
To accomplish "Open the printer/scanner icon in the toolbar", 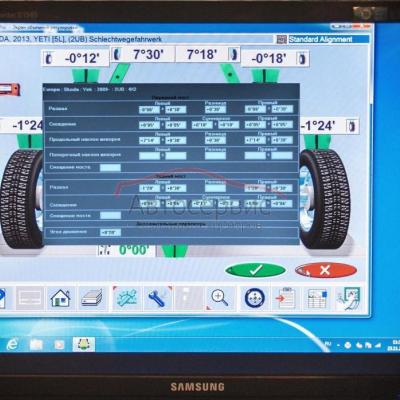I will (x=92, y=298).
